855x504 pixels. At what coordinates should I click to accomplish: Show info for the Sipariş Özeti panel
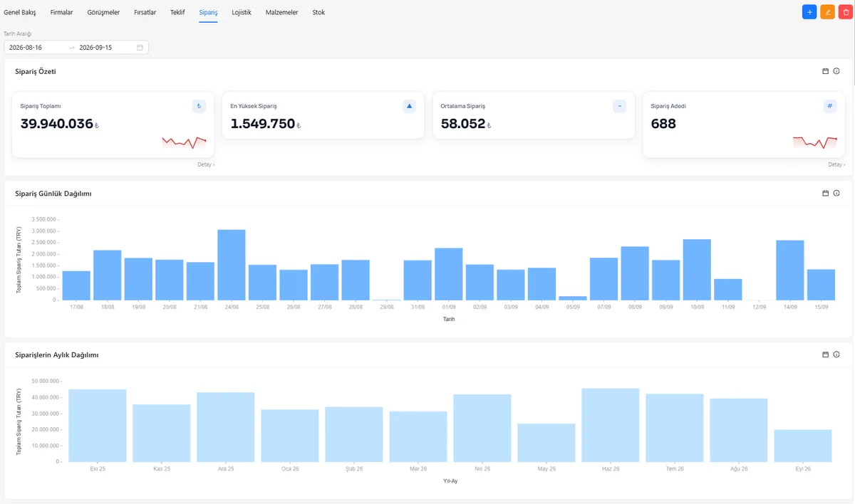(x=836, y=71)
